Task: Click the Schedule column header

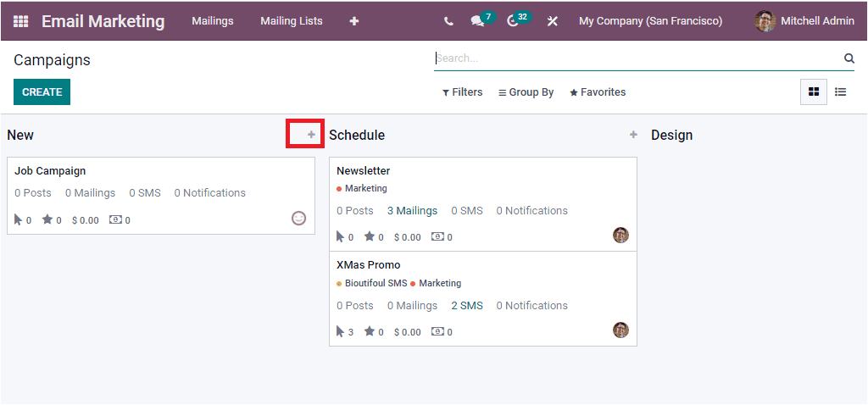Action: pyautogui.click(x=357, y=135)
